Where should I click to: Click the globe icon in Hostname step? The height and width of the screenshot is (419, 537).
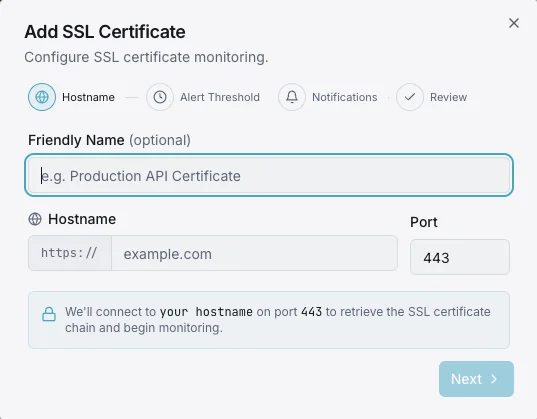42,97
